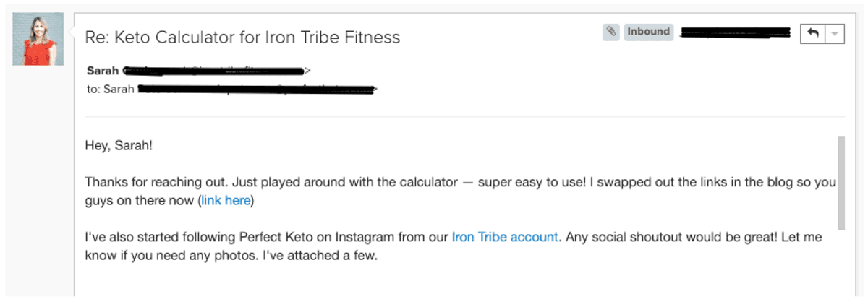The image size is (868, 299).
Task: Click the paragraph about following Perfect Keto
Action: 454,246
